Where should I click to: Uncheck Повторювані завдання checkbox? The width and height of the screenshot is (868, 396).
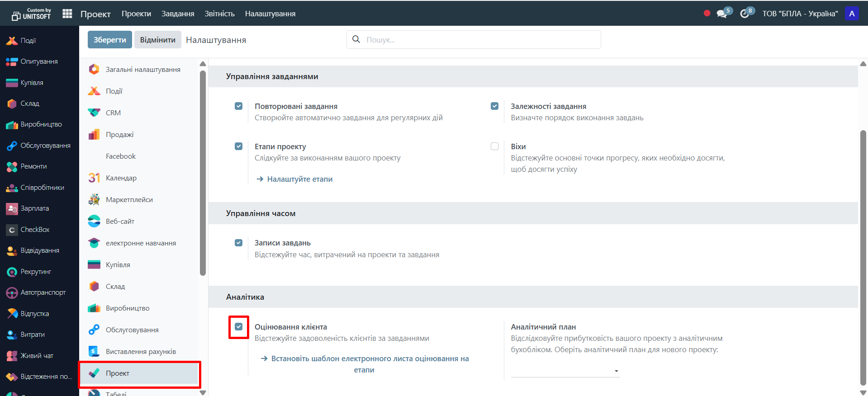click(x=239, y=106)
